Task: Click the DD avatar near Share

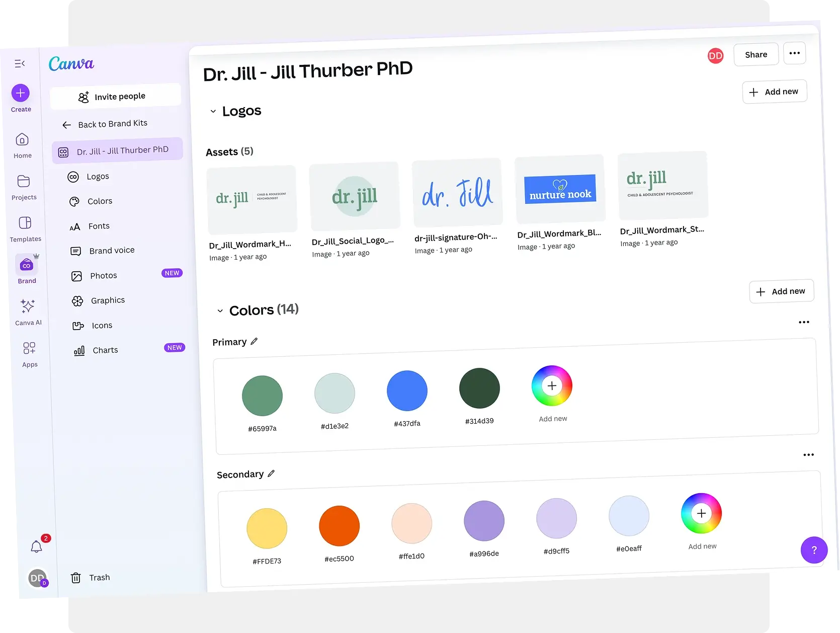Action: coord(715,56)
